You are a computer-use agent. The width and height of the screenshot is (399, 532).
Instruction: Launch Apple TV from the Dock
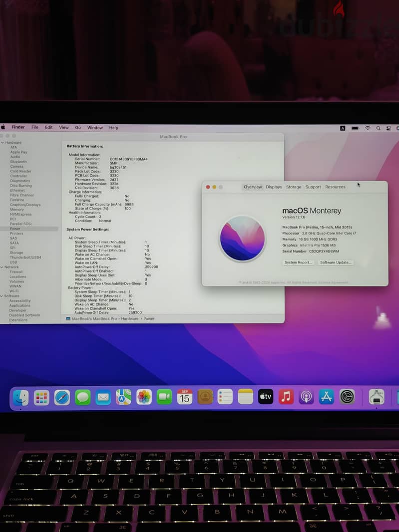pos(266,397)
